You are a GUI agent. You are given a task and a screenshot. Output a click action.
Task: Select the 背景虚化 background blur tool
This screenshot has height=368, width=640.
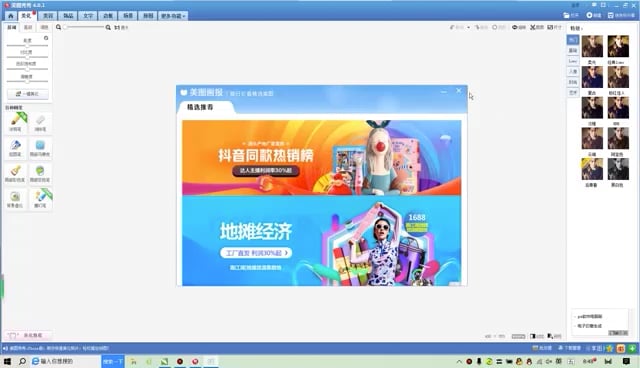(16, 199)
